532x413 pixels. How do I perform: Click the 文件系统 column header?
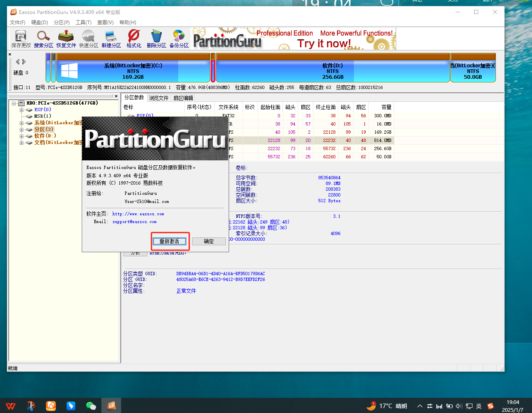(x=228, y=107)
